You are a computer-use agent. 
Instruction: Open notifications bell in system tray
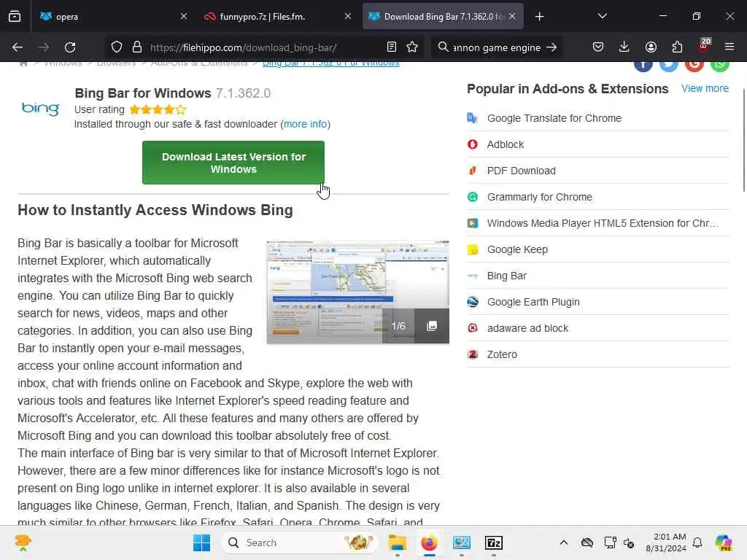(697, 542)
